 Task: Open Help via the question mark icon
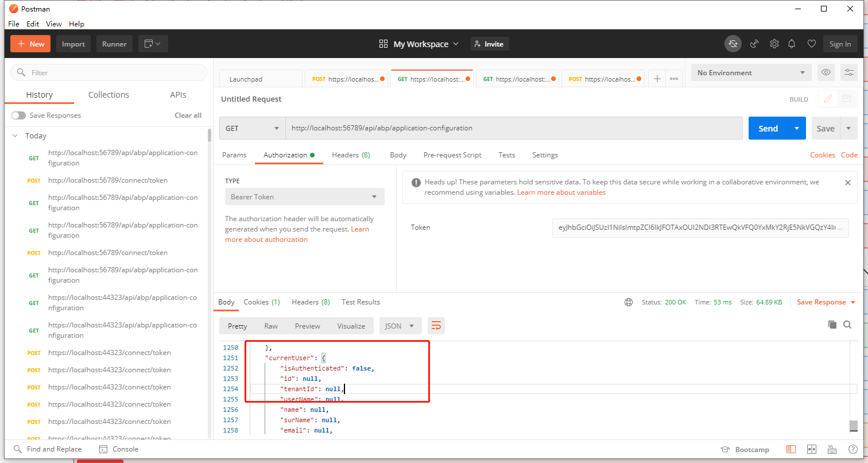(x=853, y=449)
